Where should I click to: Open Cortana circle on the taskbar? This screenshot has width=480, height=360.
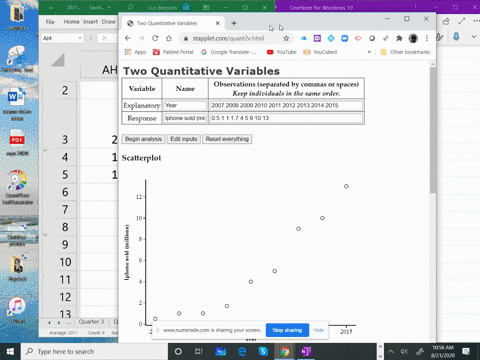pos(178,352)
